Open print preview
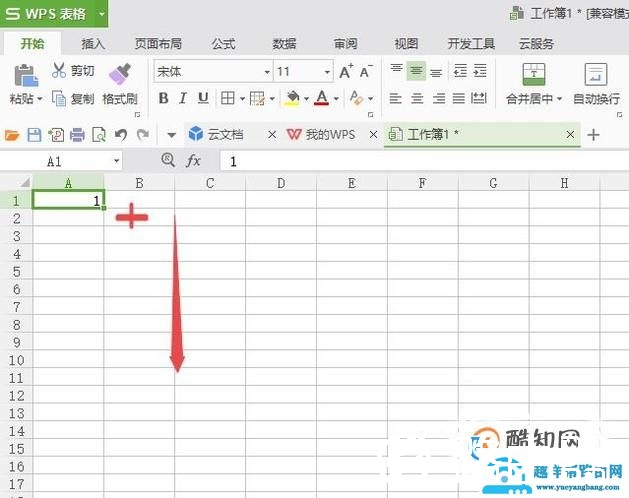This screenshot has width=629, height=498. 99,135
